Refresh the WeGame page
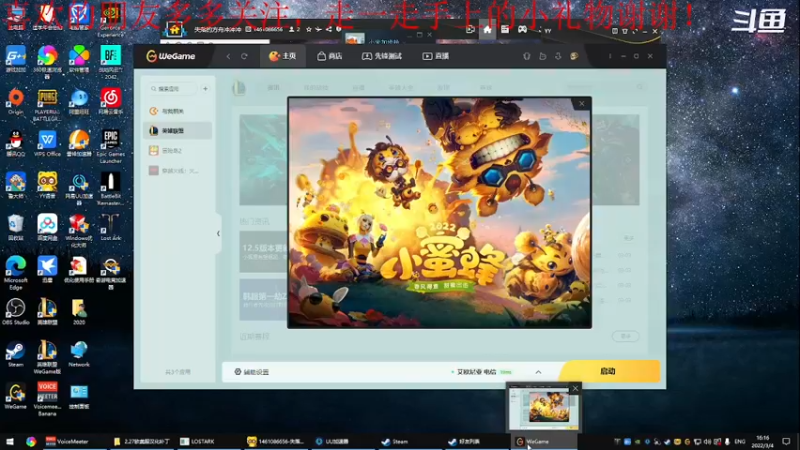This screenshot has height=450, width=800. point(244,56)
